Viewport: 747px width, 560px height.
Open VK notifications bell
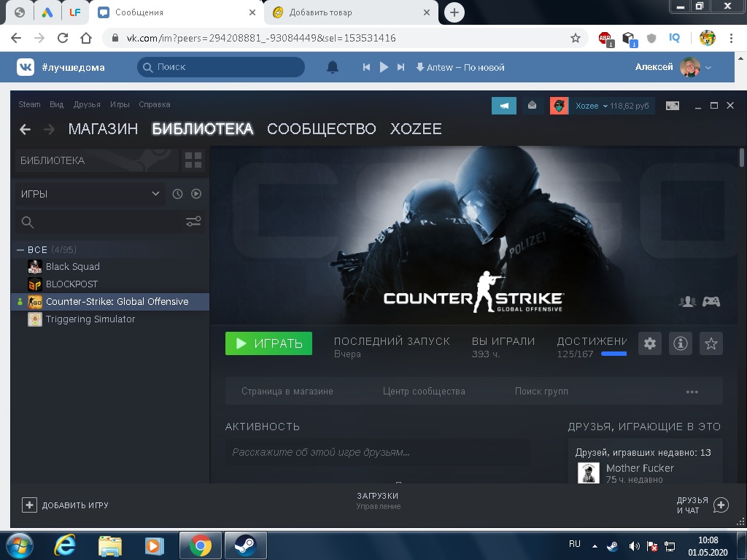[333, 67]
